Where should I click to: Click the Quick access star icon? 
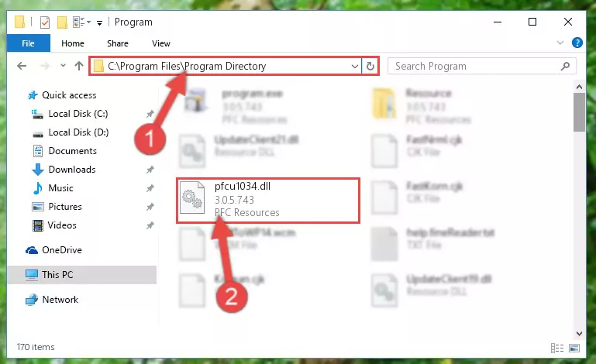[33, 95]
